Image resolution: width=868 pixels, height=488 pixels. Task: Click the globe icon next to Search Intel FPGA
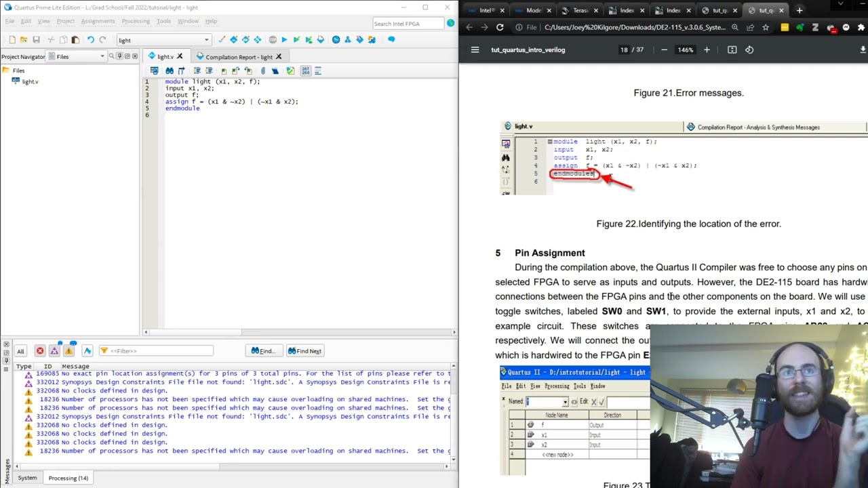pos(450,23)
